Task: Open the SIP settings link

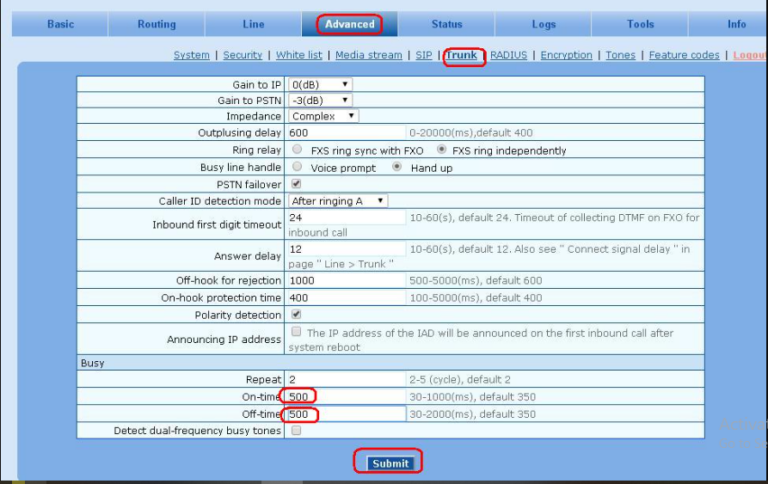Action: pos(424,55)
